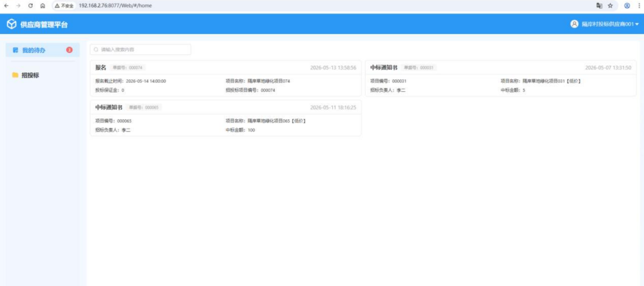Screen dimensions: 644x286
Task: Click the timestamp 2026-05-07 13:31:50
Action: (608, 67)
